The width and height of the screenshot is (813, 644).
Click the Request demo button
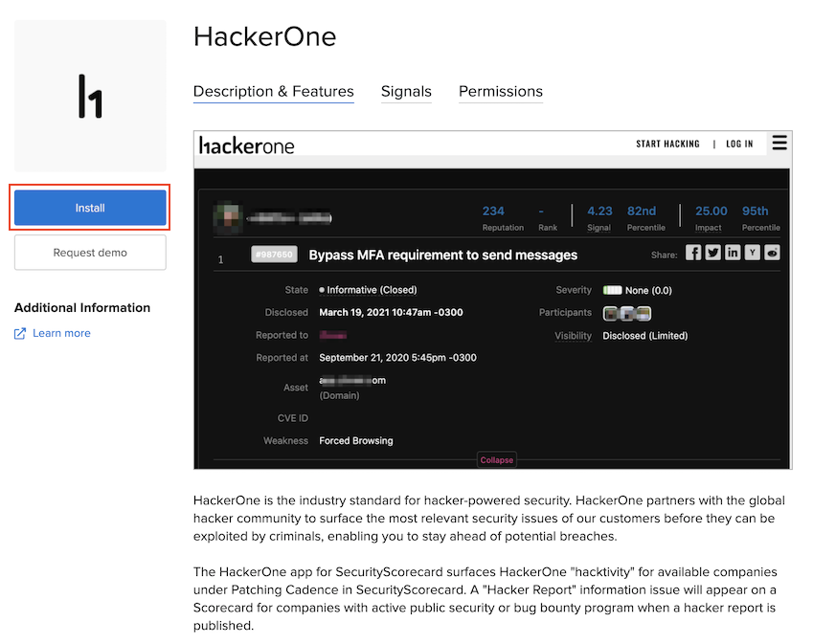point(90,253)
